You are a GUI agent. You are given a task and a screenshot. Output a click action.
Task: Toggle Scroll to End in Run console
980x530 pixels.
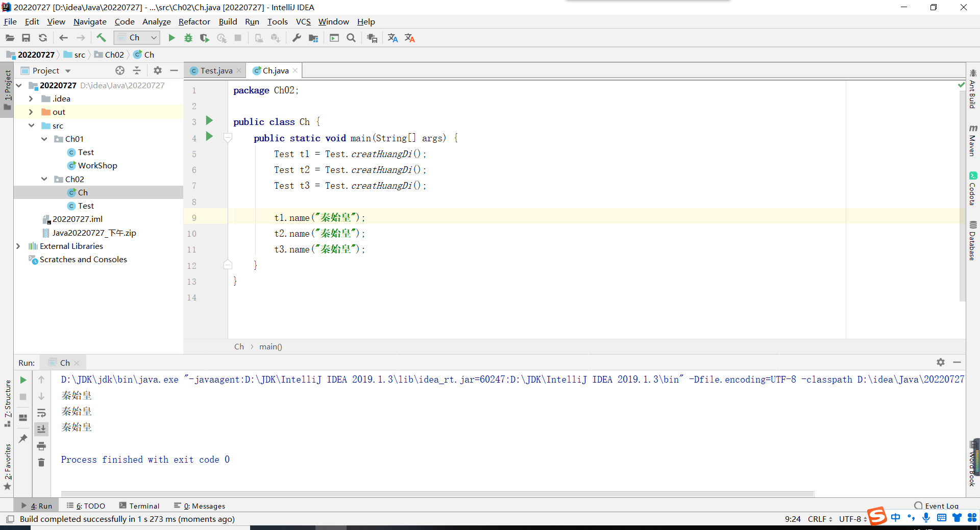click(41, 429)
